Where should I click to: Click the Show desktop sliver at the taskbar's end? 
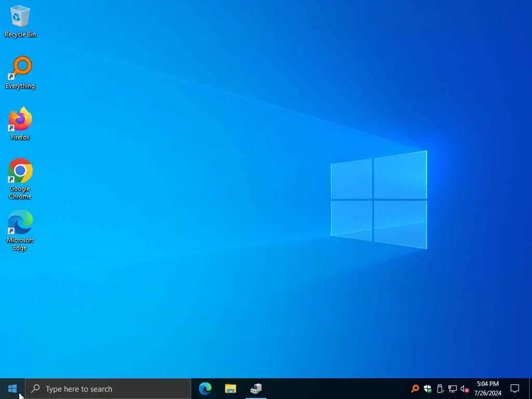(x=530, y=389)
